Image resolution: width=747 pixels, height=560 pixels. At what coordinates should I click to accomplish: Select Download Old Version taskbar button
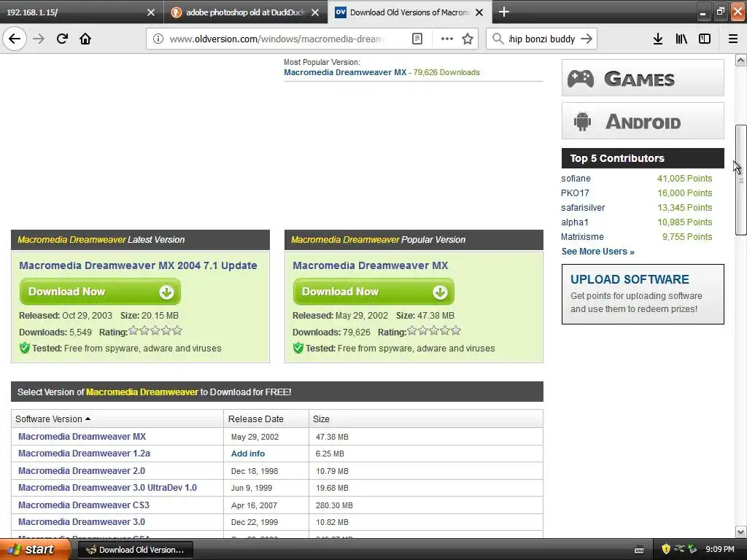pos(135,550)
